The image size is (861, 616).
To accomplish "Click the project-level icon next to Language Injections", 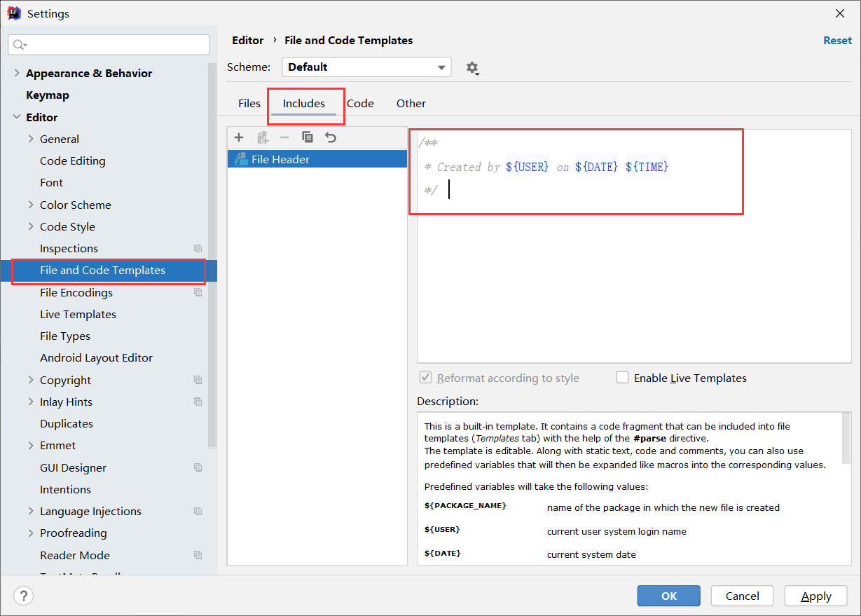I will pos(198,511).
